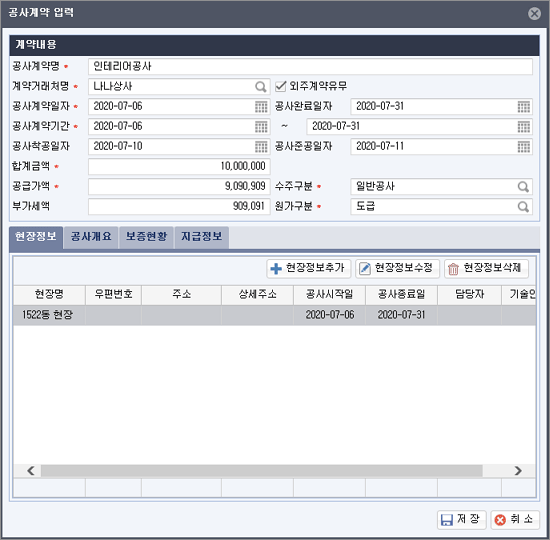Viewport: 550px width, 540px height.
Task: Save the contract with 저장 button
Action: [x=462, y=519]
